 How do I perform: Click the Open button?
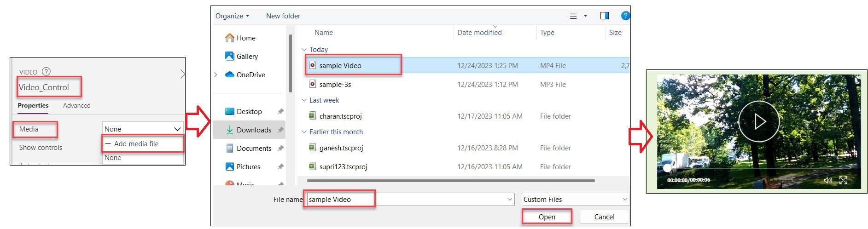point(547,217)
